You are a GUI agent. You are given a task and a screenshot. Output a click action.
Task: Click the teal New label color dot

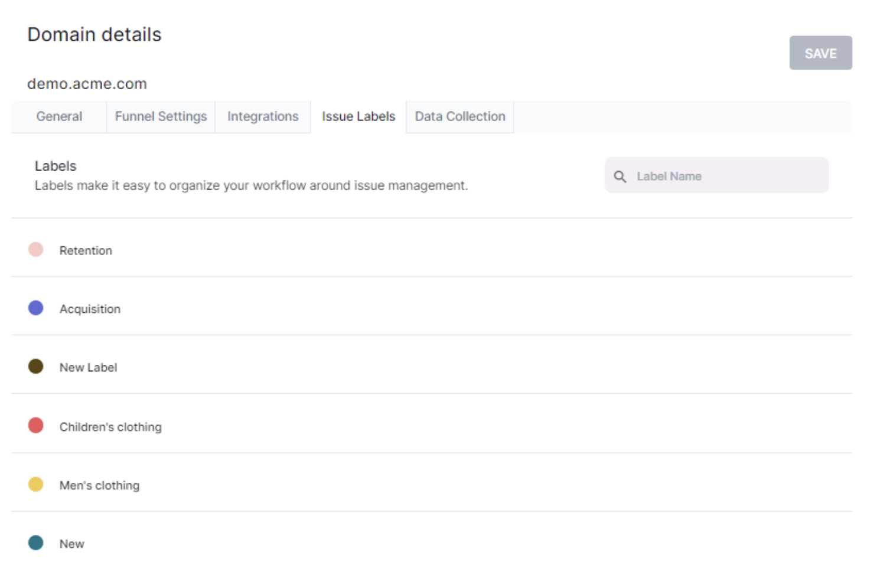pyautogui.click(x=36, y=543)
